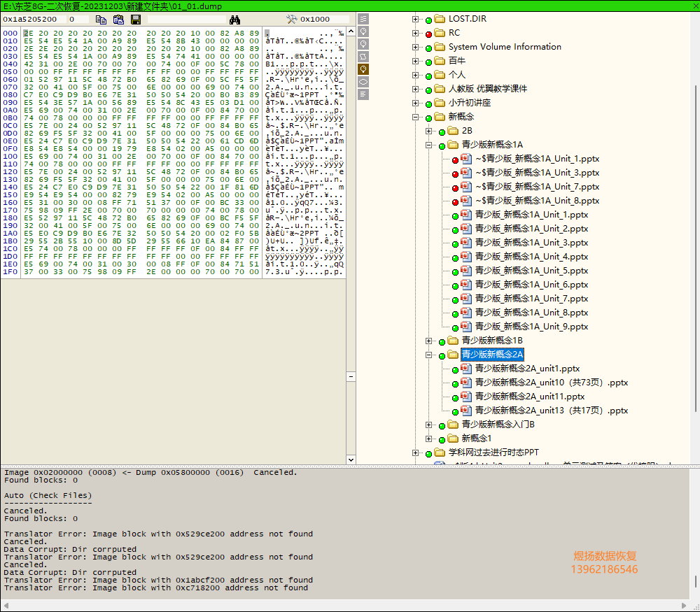
Task: Expand the LOST.DIR folder
Action: pyautogui.click(x=416, y=19)
